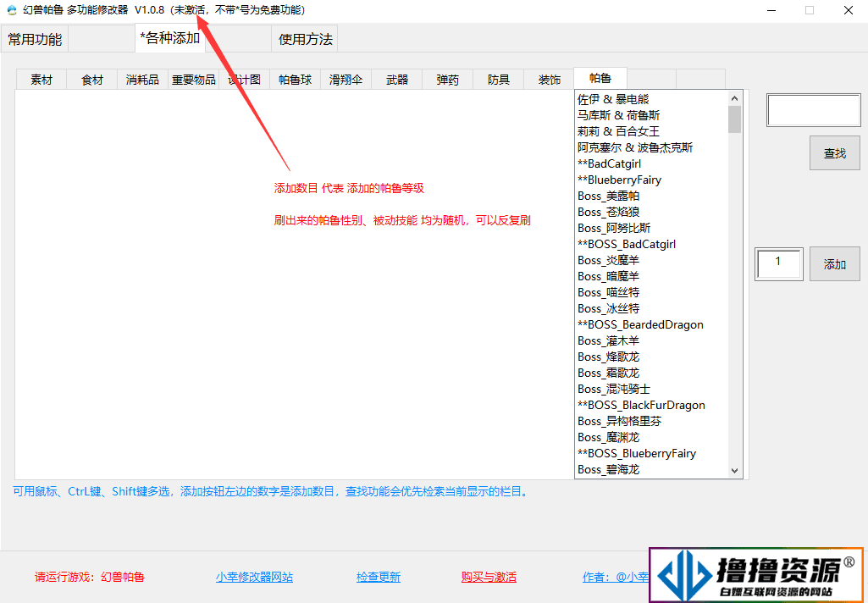Click the list scrollbar up arrow

coord(734,98)
